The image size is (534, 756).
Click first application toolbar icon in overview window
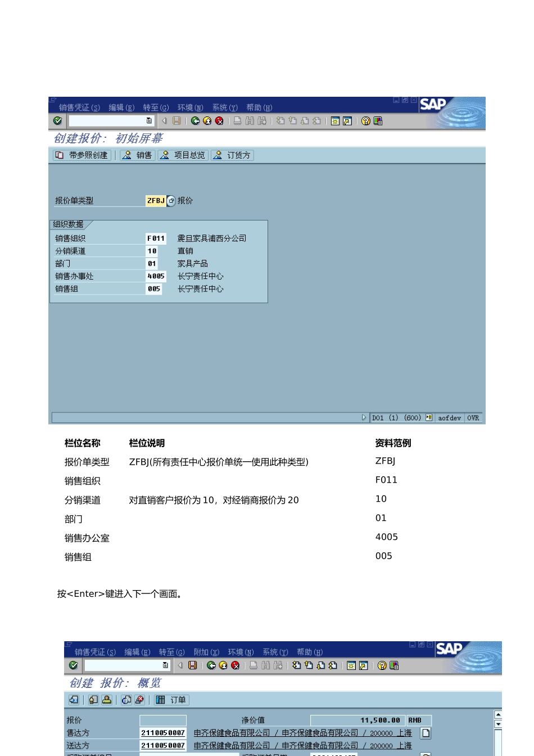tap(74, 700)
